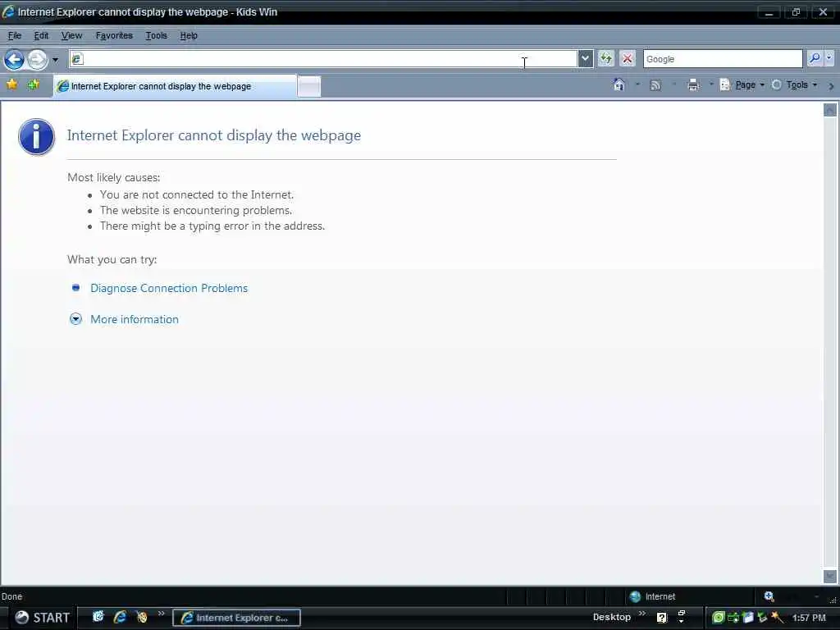Click the scrollbar down arrow
Viewport: 840px width, 630px height.
coord(830,576)
